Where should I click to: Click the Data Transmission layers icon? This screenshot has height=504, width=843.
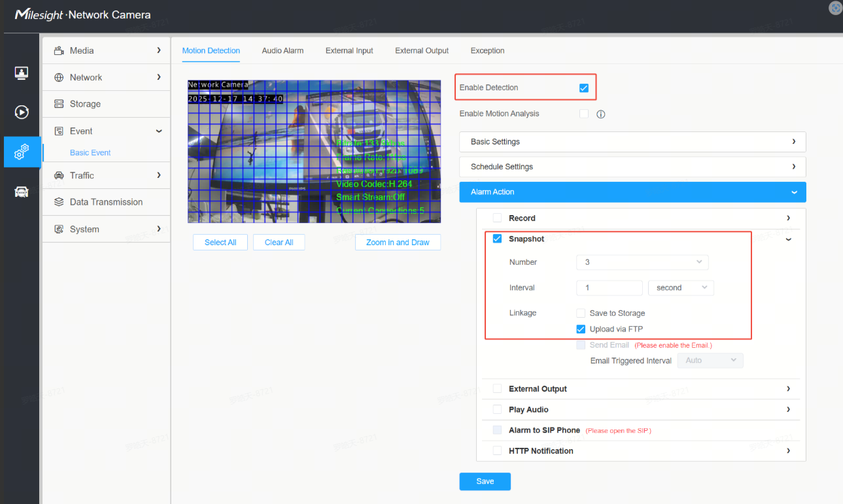point(59,202)
